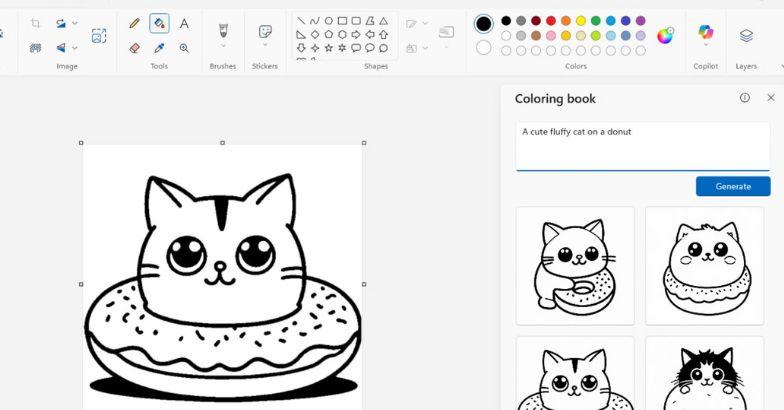Select the Fill bucket tool
784x410 pixels.
click(159, 23)
